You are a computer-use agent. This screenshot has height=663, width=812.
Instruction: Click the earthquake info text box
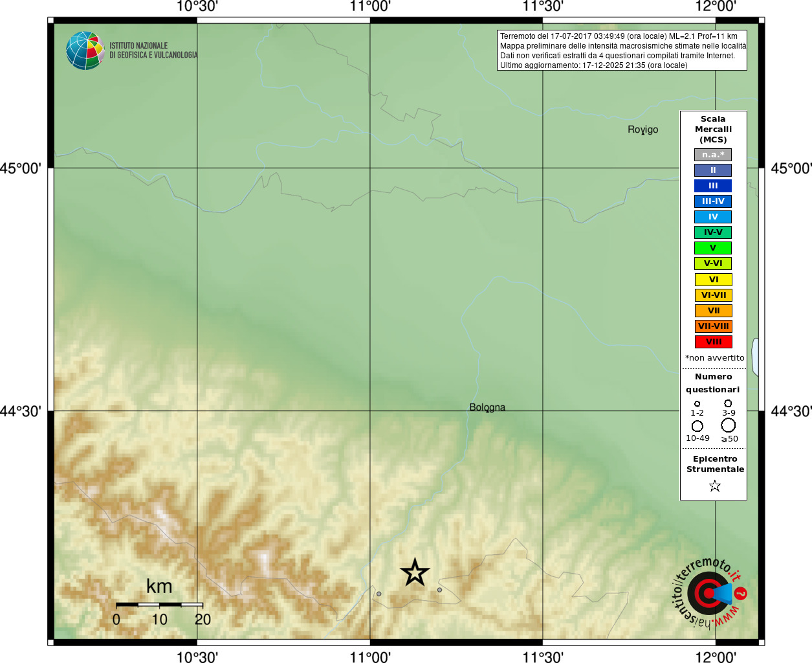pos(622,51)
